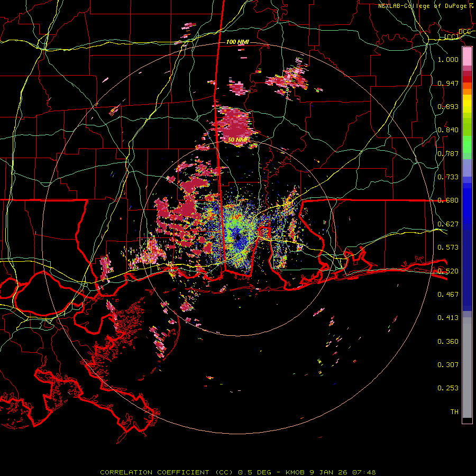Click the NEXLAB-College of DuPage label
Screen dimensions: 476x476
point(422,6)
